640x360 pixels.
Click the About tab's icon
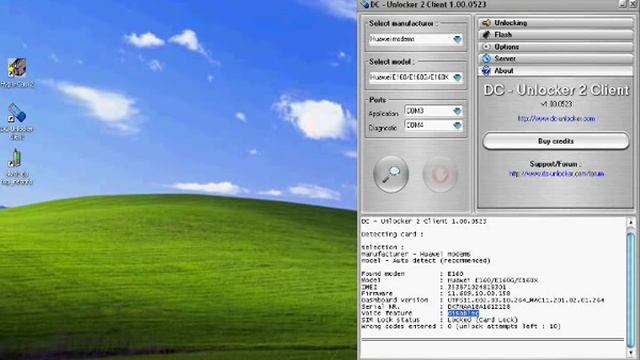pos(486,70)
